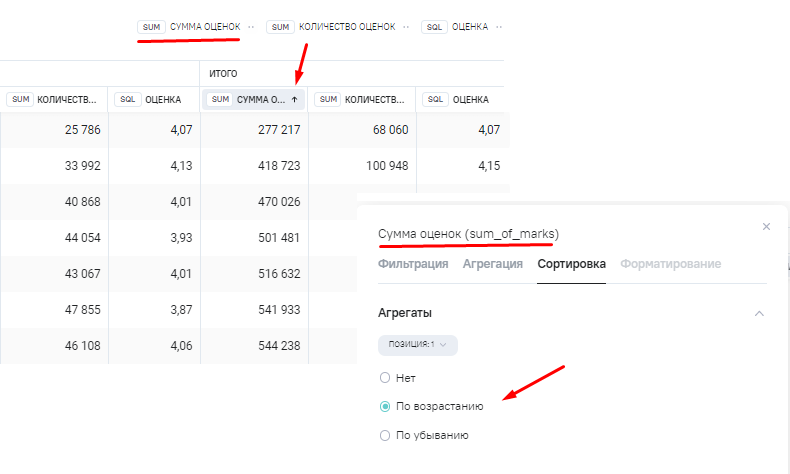790x474 pixels.
Task: Collapse the Агрегаты section with the chevron
Action: 759,313
